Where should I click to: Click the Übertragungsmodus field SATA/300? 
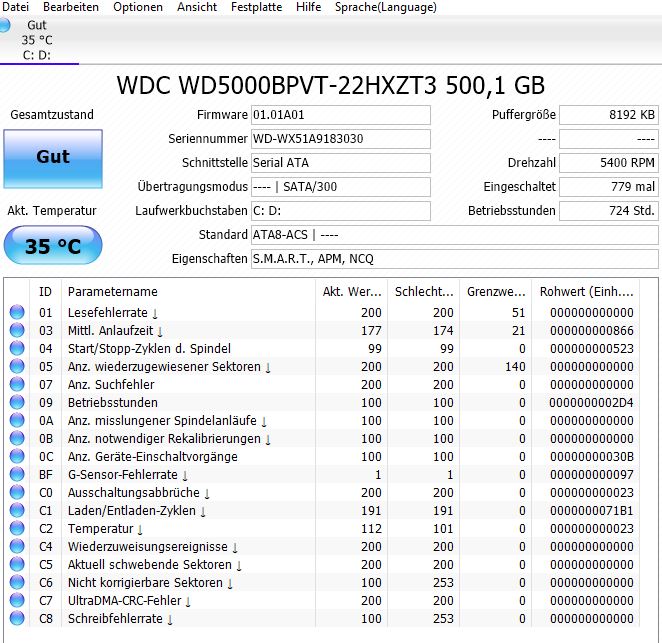click(x=341, y=187)
